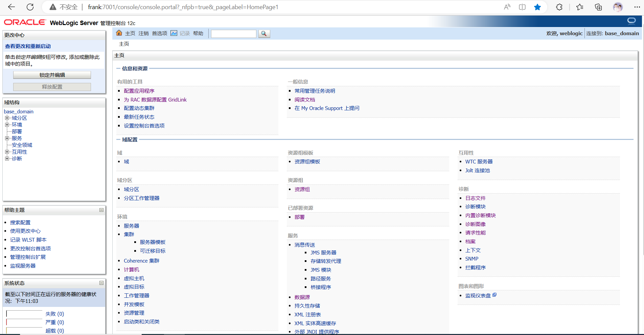The height and width of the screenshot is (335, 644).
Task: Open 帮助 in the toolbar
Action: point(198,33)
